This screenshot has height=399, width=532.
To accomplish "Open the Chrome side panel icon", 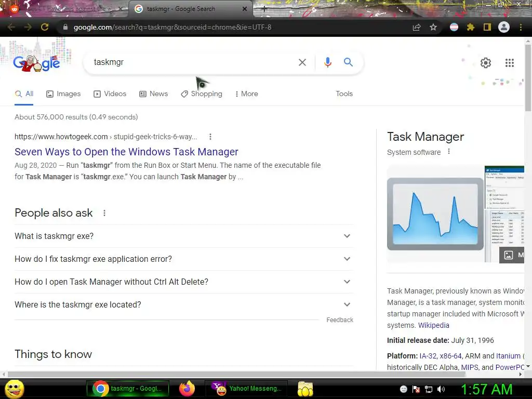I will coord(487,27).
